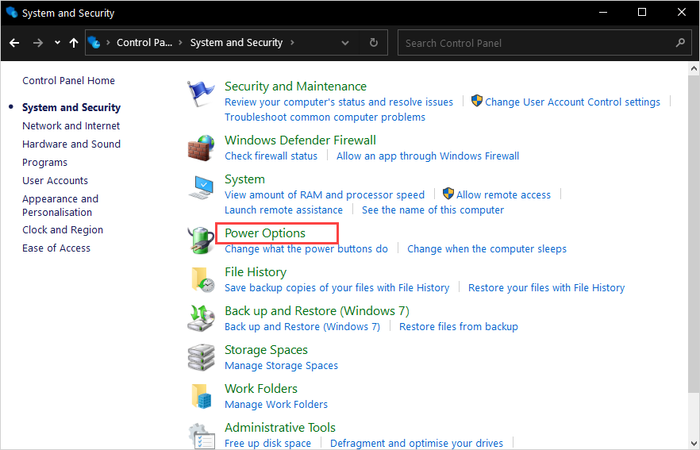Click Allow remote access link
700x450 pixels.
(x=504, y=195)
